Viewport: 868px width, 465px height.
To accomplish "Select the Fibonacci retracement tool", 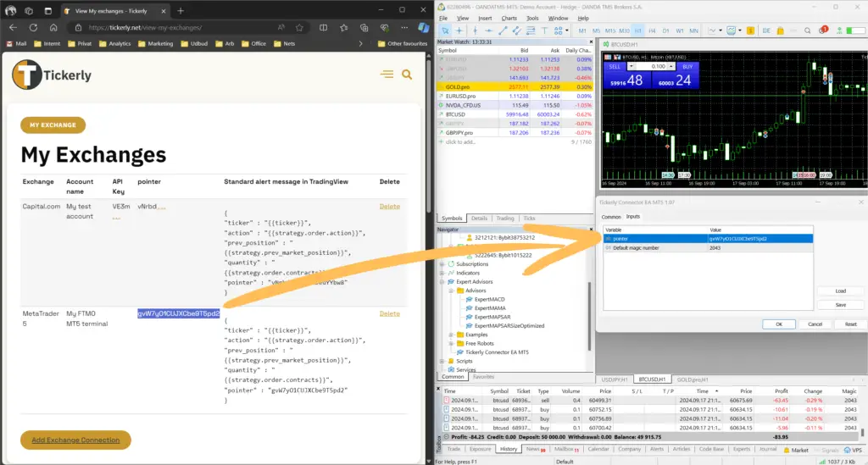I will 531,30.
